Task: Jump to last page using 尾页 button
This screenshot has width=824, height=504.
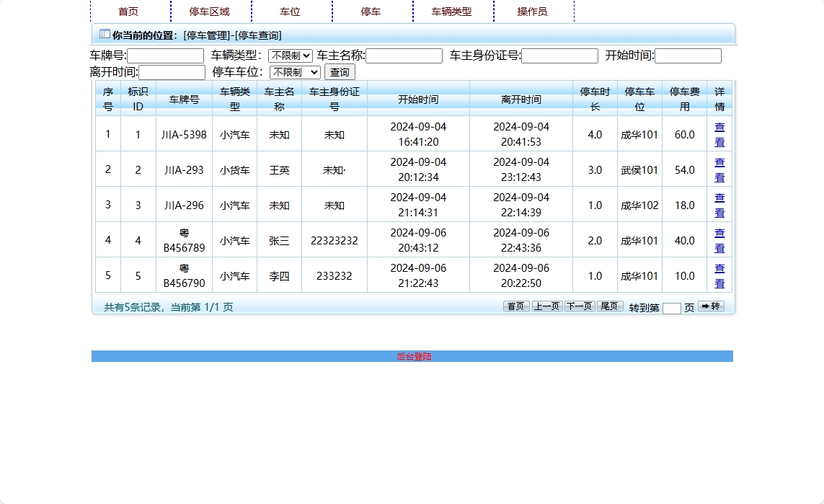Action: 610,305
